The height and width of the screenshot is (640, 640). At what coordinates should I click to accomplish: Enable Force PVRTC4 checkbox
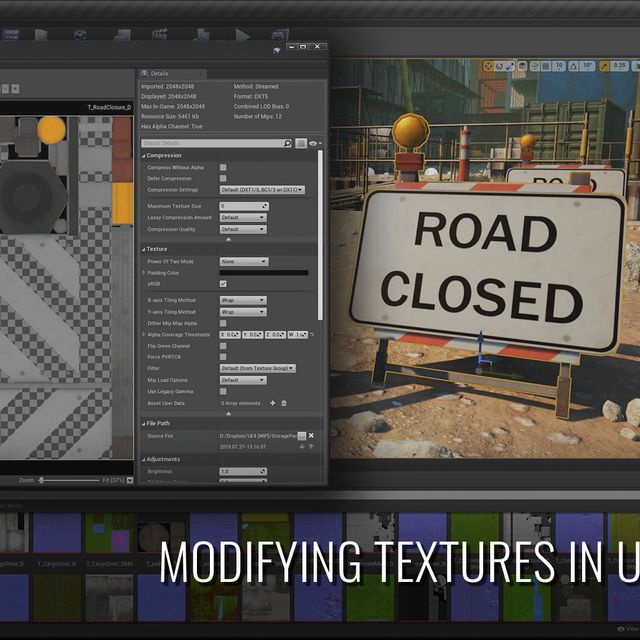pyautogui.click(x=223, y=357)
